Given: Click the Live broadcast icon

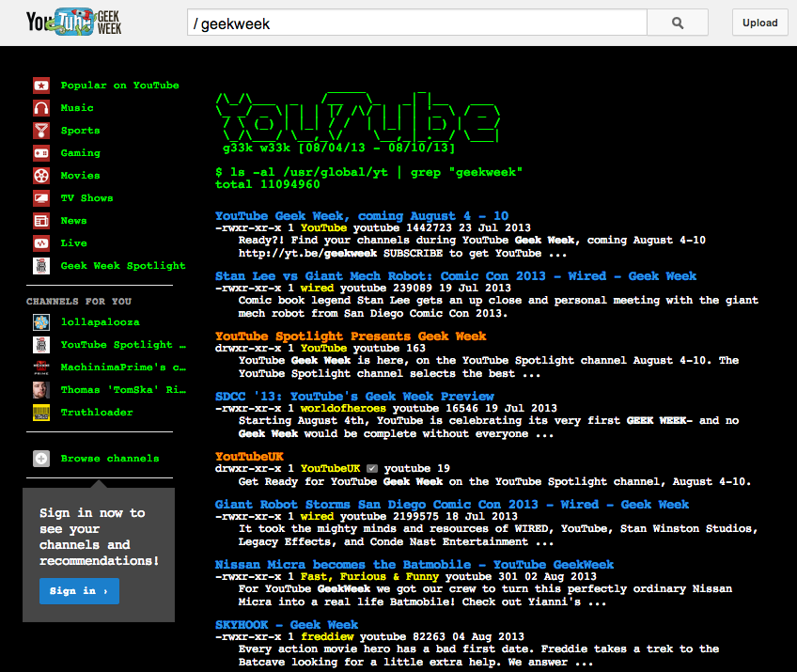Looking at the screenshot, I should pyautogui.click(x=41, y=243).
